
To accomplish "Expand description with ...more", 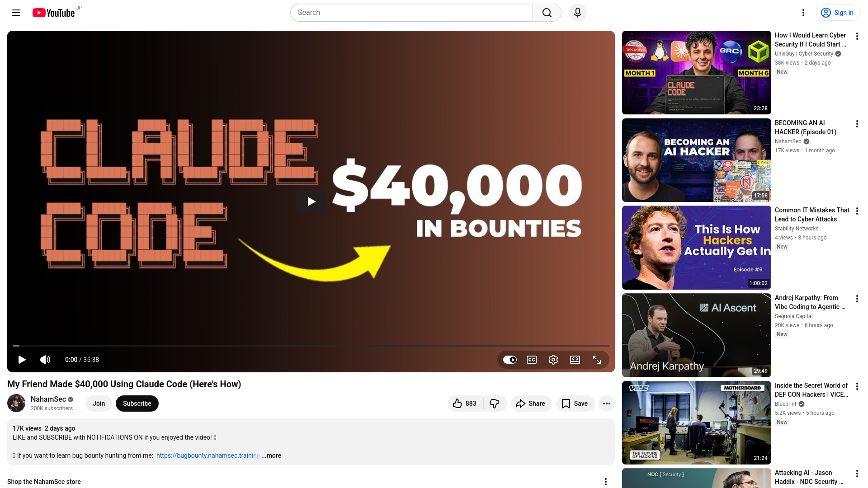I will pos(271,455).
